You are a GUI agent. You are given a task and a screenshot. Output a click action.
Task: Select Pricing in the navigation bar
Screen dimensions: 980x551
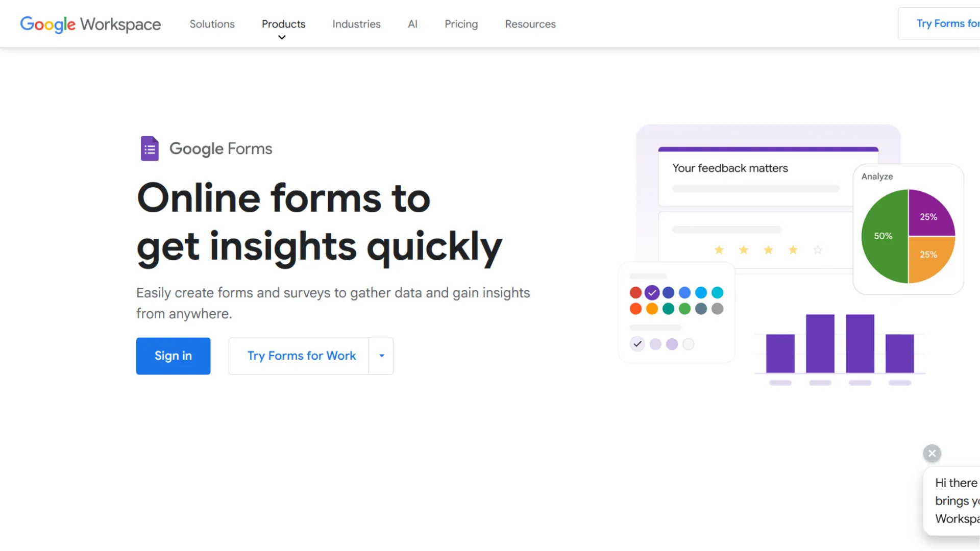pos(461,24)
